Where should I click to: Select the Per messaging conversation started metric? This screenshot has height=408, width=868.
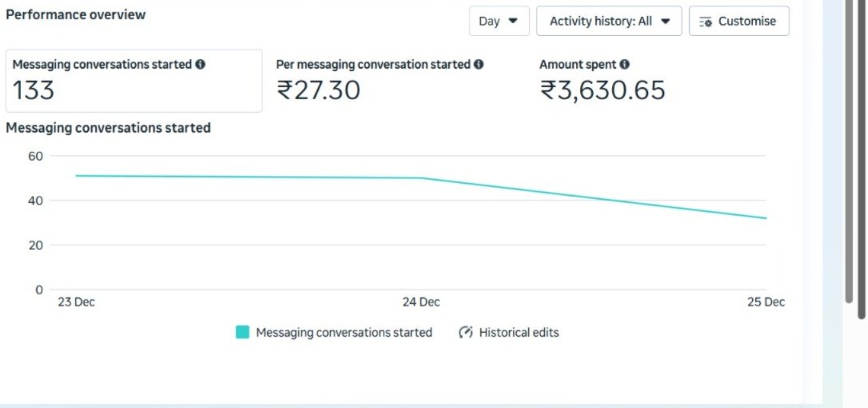pyautogui.click(x=380, y=81)
